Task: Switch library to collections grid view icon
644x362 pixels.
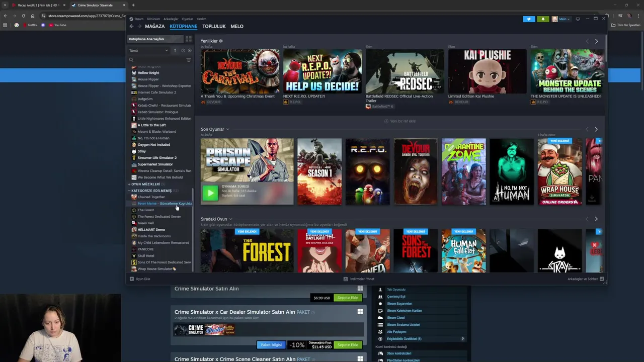Action: (x=189, y=39)
